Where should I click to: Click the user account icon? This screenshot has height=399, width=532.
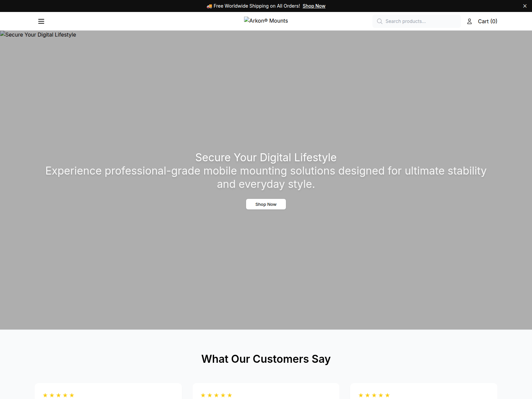pos(469,21)
